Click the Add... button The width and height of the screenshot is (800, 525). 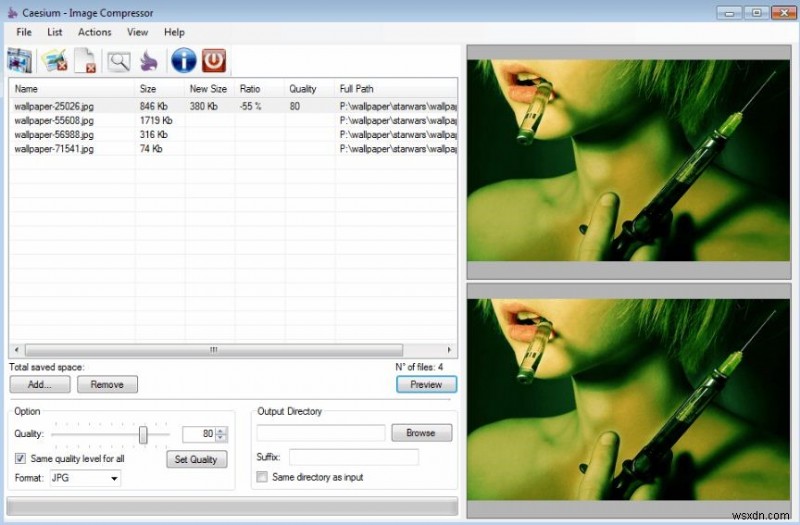[40, 384]
